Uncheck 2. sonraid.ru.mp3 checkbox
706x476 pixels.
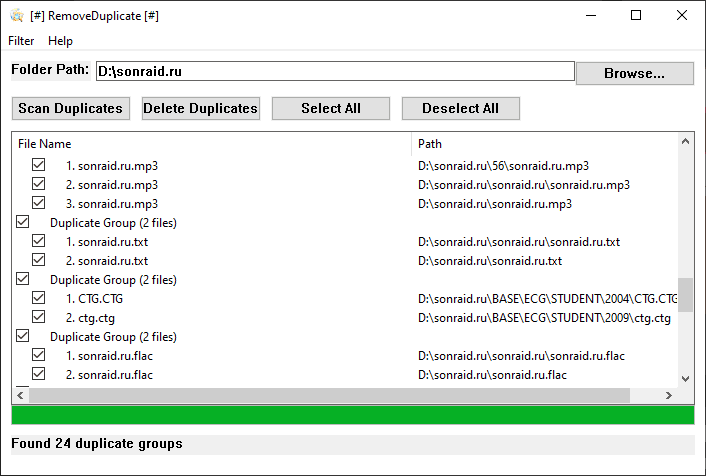[39, 184]
